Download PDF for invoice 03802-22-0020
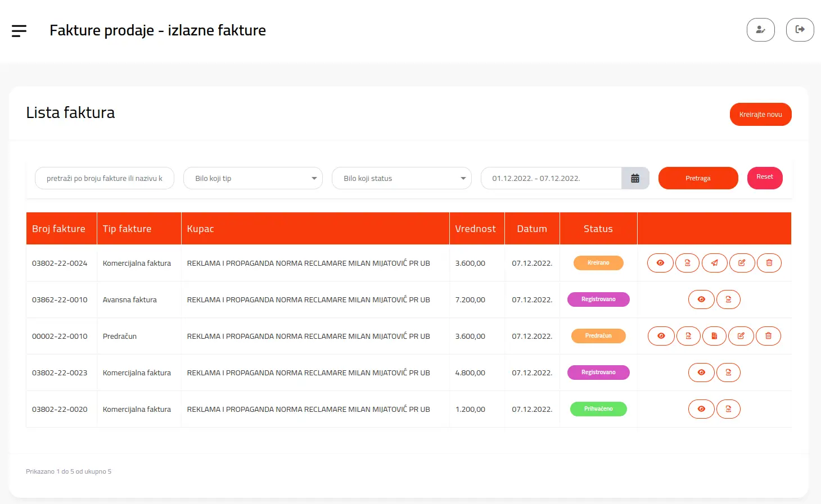This screenshot has height=504, width=821. [x=728, y=409]
